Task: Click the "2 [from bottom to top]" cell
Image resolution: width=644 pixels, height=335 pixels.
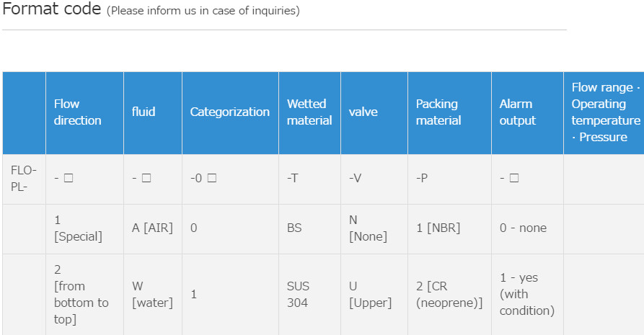Action: coord(81,294)
